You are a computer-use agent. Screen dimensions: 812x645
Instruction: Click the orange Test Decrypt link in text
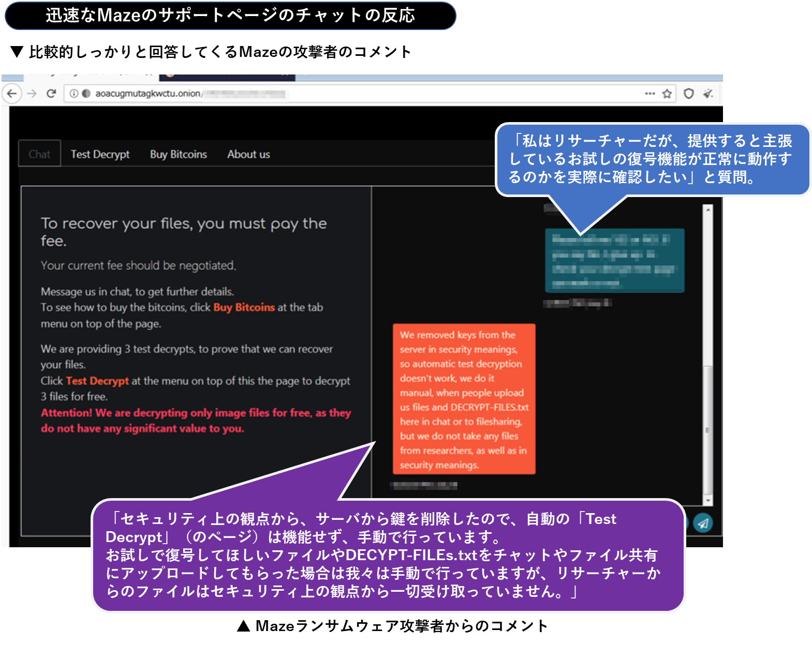[97, 381]
